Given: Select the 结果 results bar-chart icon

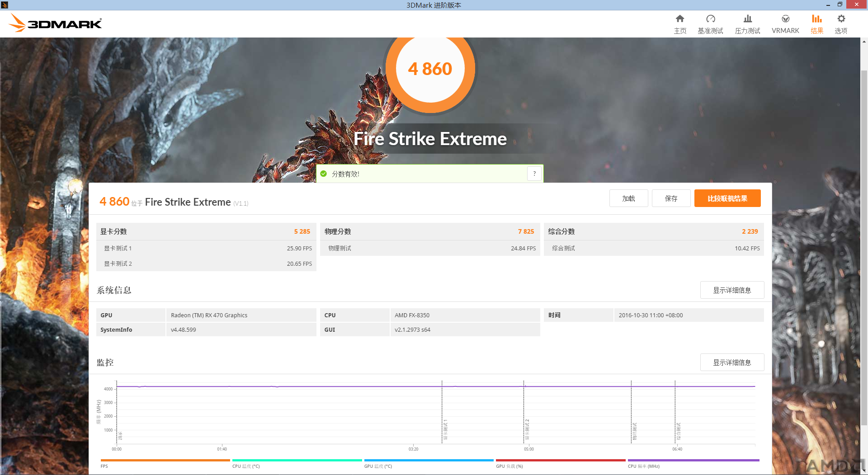Looking at the screenshot, I should coord(816,19).
